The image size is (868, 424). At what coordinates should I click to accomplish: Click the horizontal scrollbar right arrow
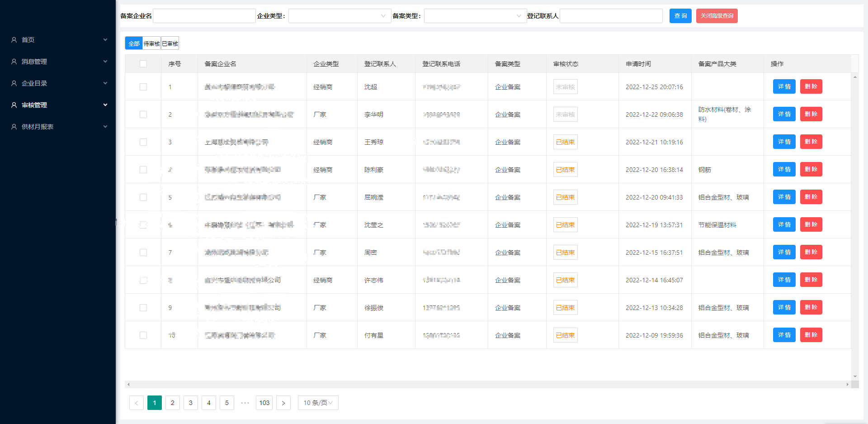pos(848,384)
